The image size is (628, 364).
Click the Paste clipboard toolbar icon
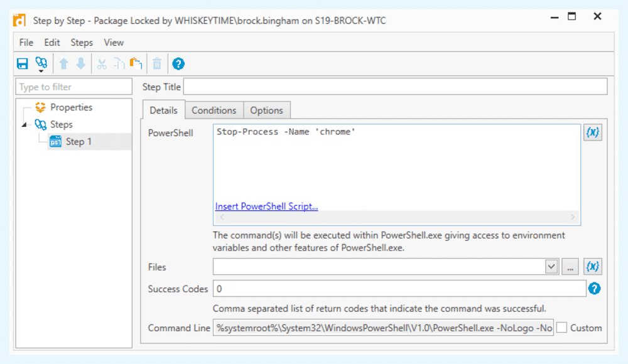pos(136,63)
